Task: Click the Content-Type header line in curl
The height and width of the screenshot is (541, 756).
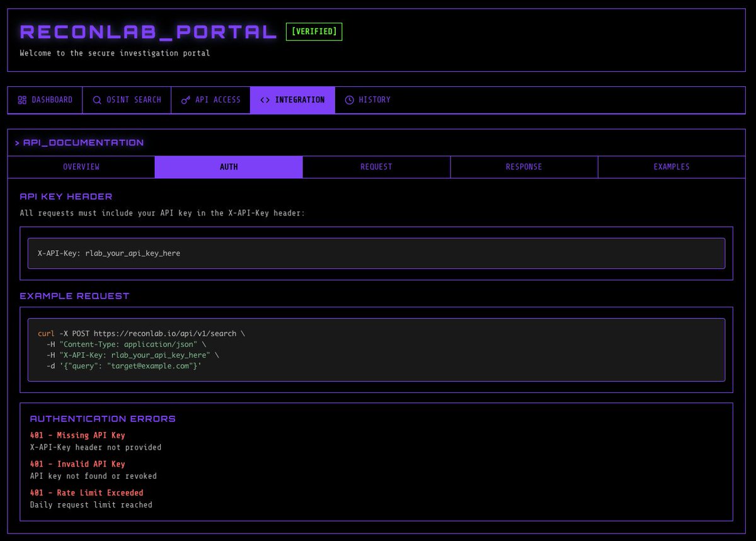Action: (x=126, y=345)
